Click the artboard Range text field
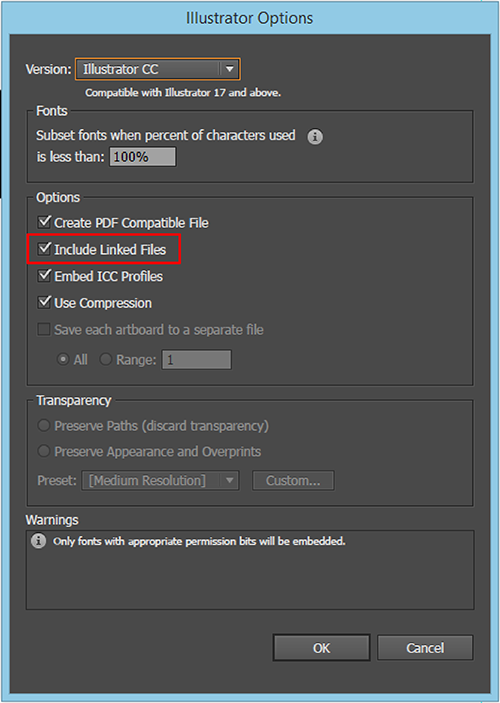Viewport: 500px width, 703px height. 196,360
